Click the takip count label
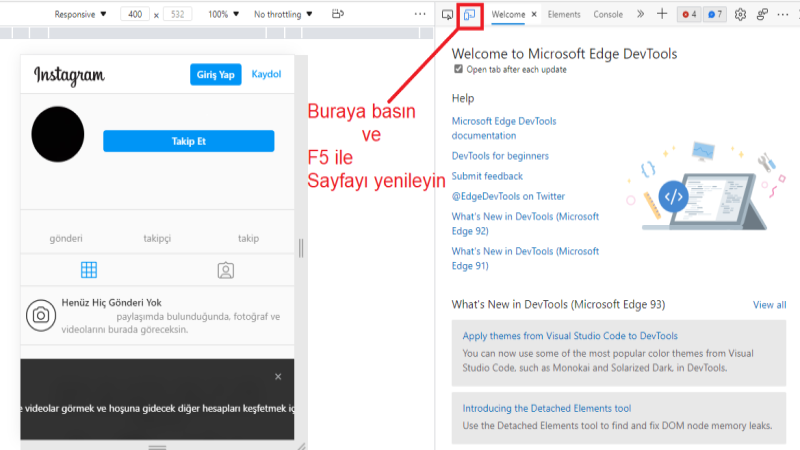The width and height of the screenshot is (800, 450). (x=248, y=238)
